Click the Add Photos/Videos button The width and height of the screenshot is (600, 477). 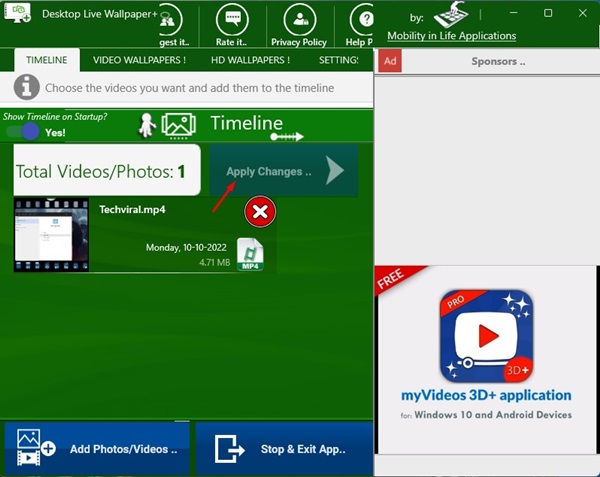tap(97, 448)
